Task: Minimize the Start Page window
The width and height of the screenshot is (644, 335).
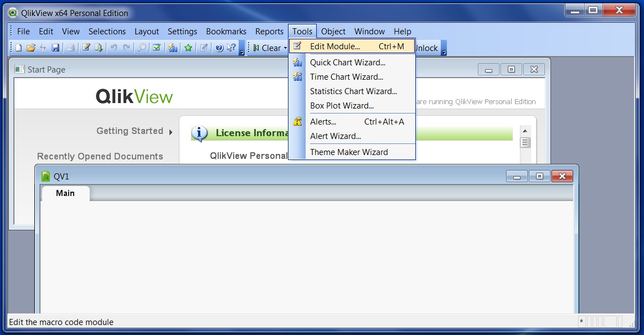Action: (x=489, y=69)
